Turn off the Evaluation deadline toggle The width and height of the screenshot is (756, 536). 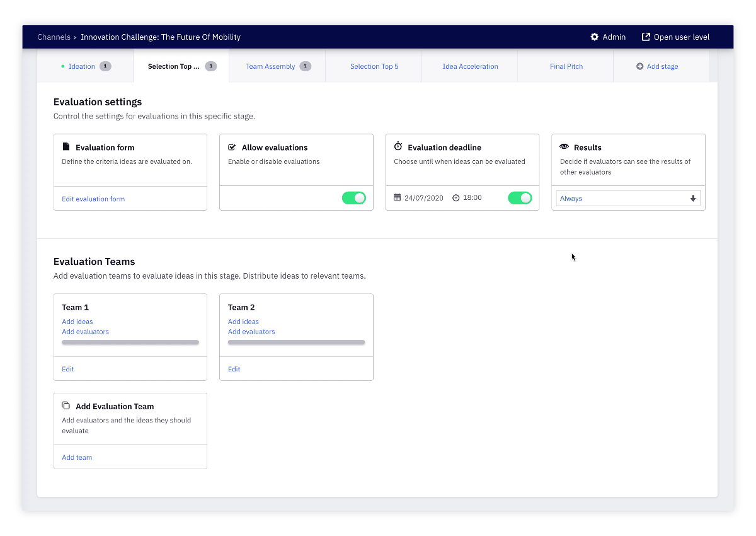coord(520,198)
